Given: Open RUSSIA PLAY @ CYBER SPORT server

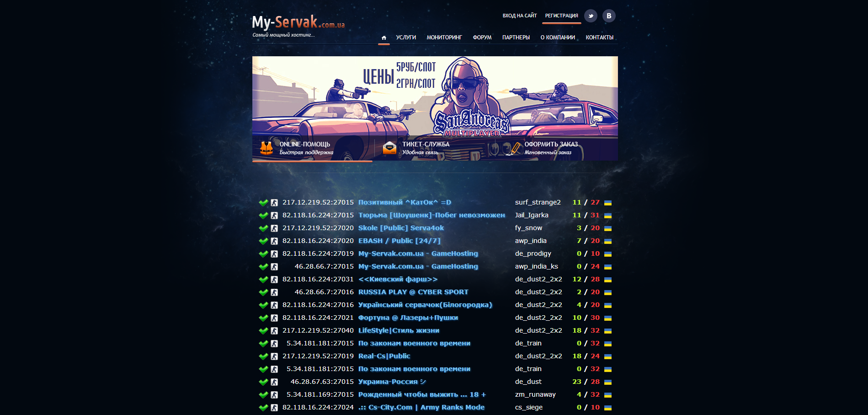Looking at the screenshot, I should (x=413, y=292).
